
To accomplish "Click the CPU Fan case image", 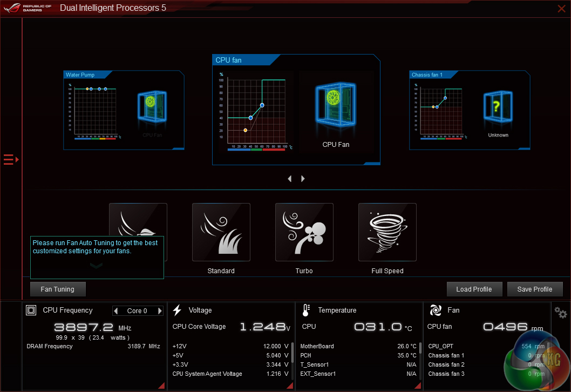I will (335, 105).
